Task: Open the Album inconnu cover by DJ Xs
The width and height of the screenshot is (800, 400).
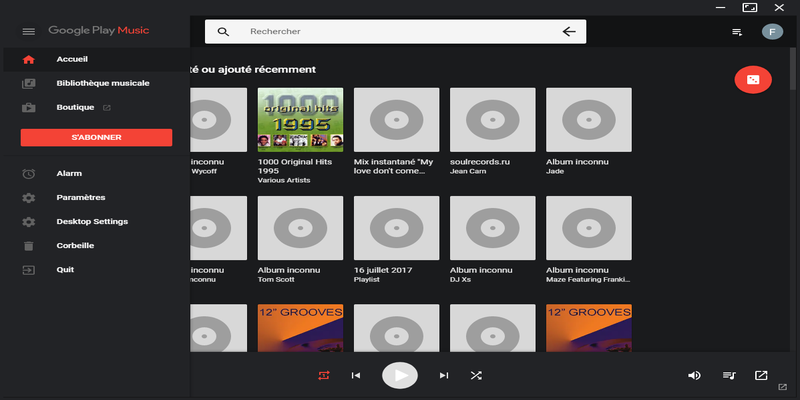Action: [493, 228]
